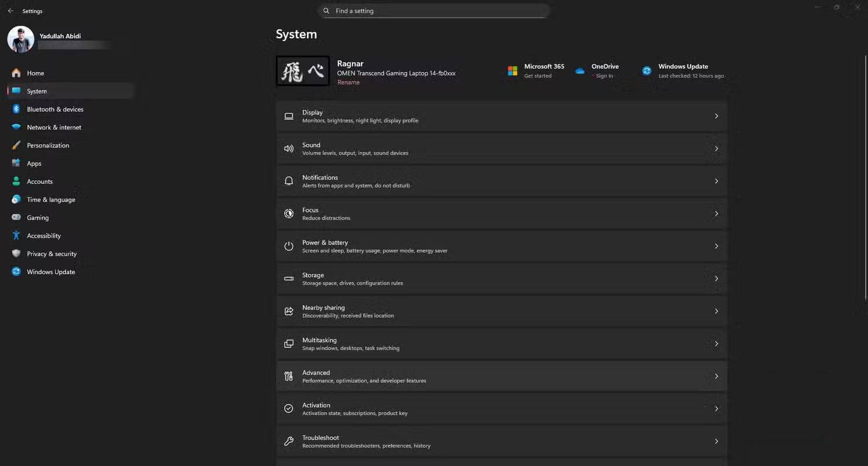
Task: Switch to Time & language settings
Action: coord(70,199)
